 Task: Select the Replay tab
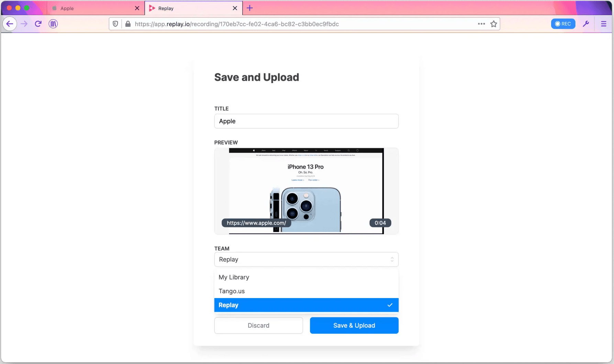193,8
